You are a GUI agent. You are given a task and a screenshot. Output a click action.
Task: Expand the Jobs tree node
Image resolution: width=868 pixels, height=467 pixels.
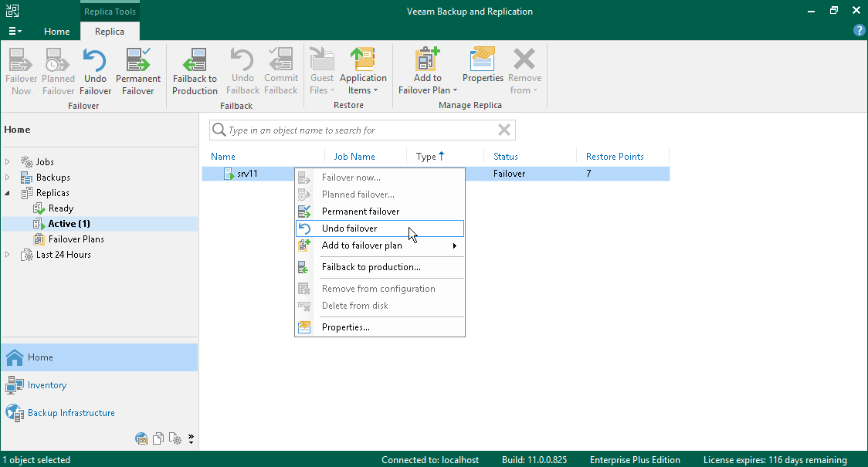(8, 162)
